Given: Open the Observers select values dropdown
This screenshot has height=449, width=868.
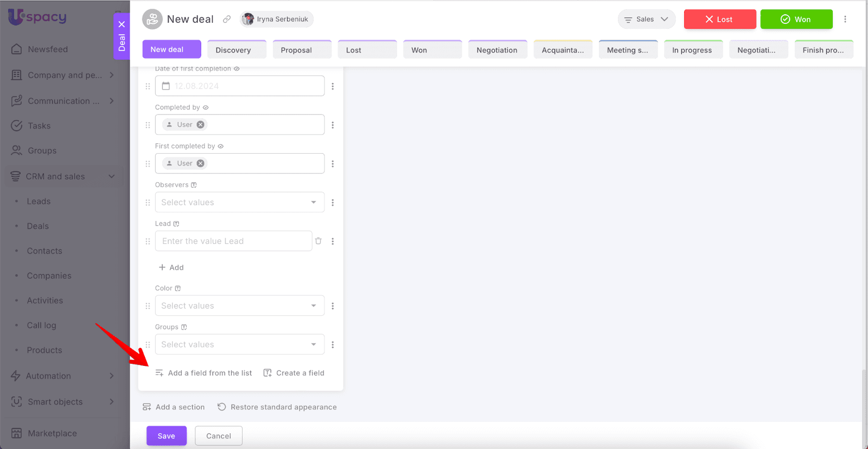Looking at the screenshot, I should [239, 203].
